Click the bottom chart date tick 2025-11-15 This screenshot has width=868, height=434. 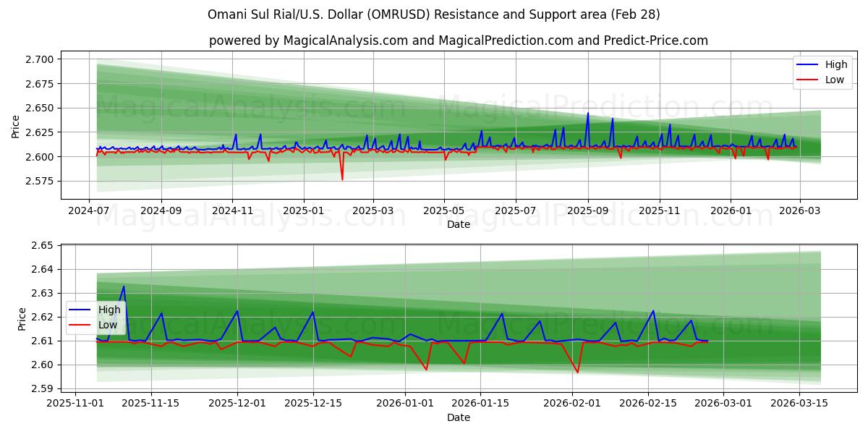150,404
